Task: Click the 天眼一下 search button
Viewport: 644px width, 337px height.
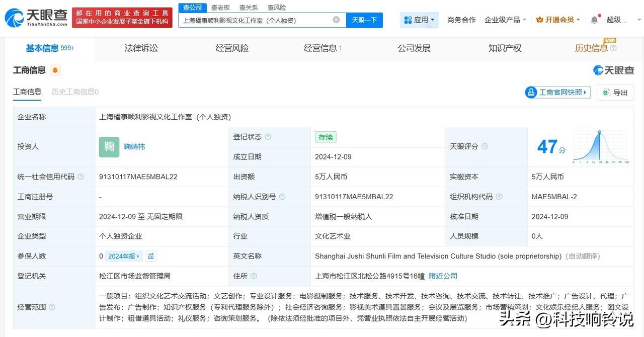Action: [x=364, y=20]
